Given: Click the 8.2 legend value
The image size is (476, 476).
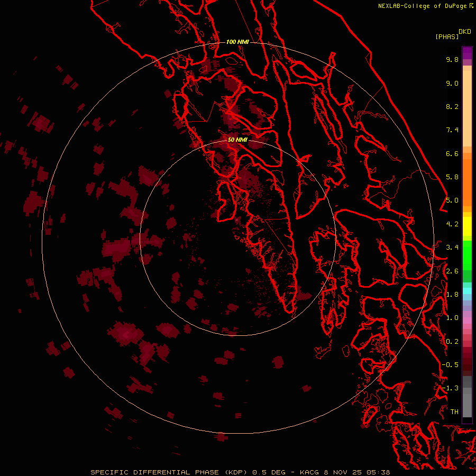Looking at the screenshot, I should tap(452, 107).
